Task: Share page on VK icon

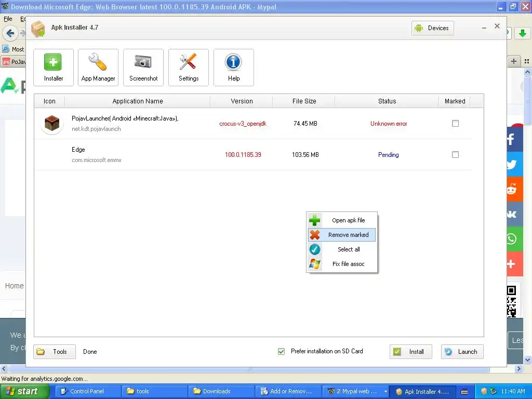Action: tap(515, 214)
